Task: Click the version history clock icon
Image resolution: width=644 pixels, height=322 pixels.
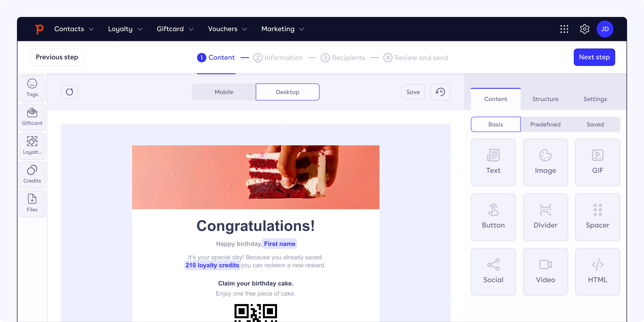Action: (x=440, y=92)
